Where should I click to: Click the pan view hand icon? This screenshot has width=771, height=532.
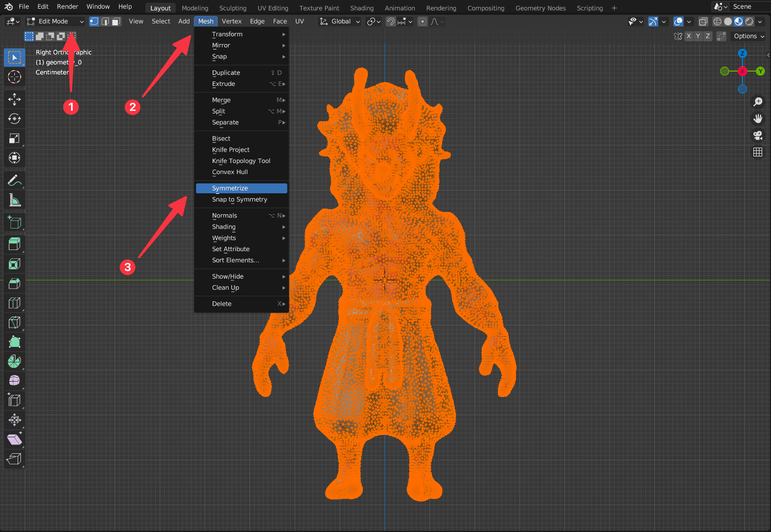tap(758, 118)
